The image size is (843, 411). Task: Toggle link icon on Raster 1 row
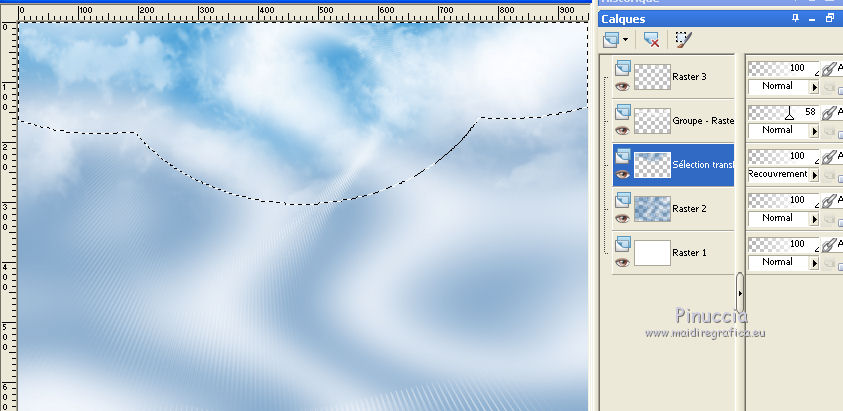pyautogui.click(x=830, y=245)
